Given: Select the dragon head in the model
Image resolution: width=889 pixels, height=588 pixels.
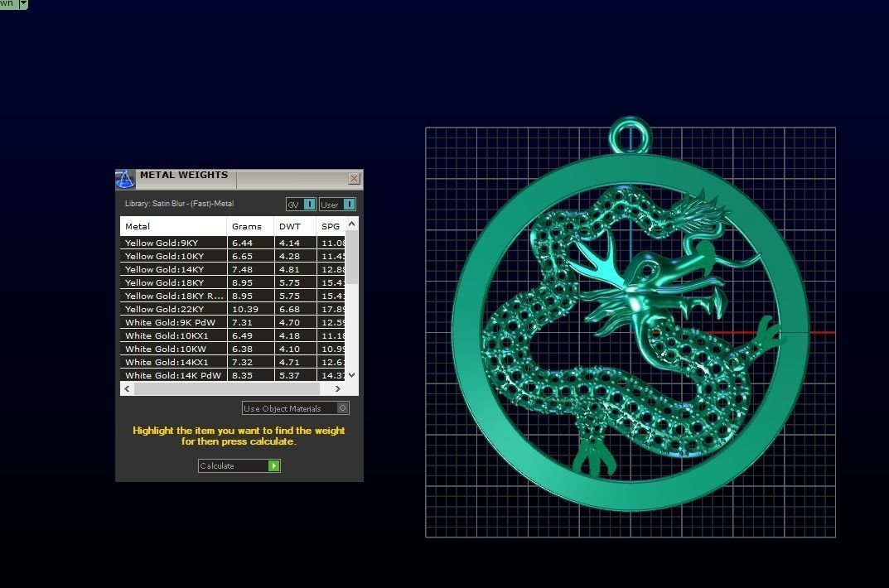Looking at the screenshot, I should 652,283.
